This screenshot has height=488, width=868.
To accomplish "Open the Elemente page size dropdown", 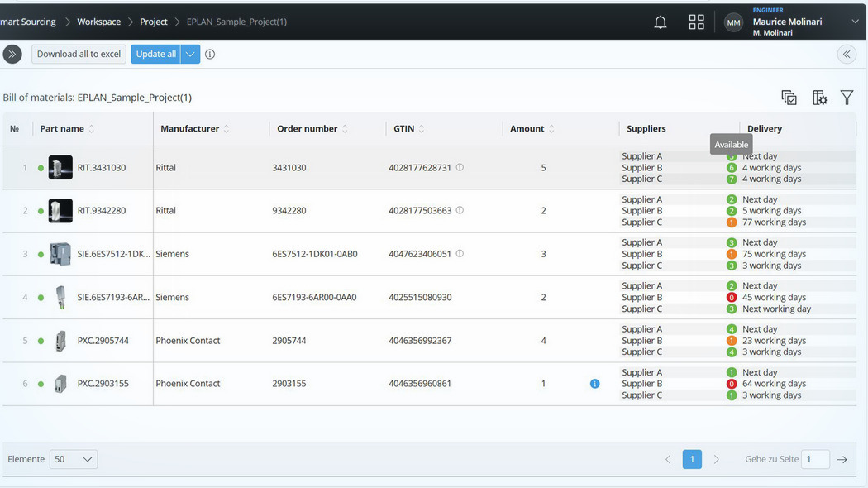I will click(x=74, y=459).
